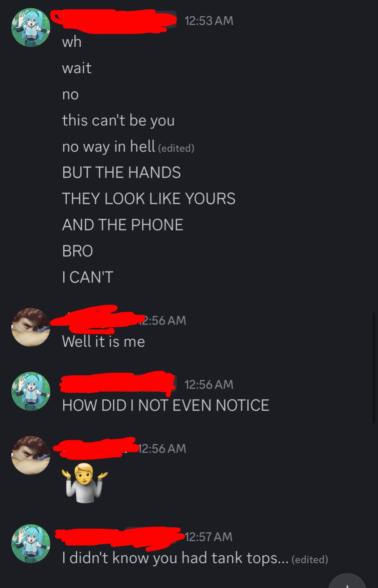This screenshot has height=588, width=378.
Task: Select "THEY LOOK LIKE YOURS" message
Action: (x=149, y=198)
